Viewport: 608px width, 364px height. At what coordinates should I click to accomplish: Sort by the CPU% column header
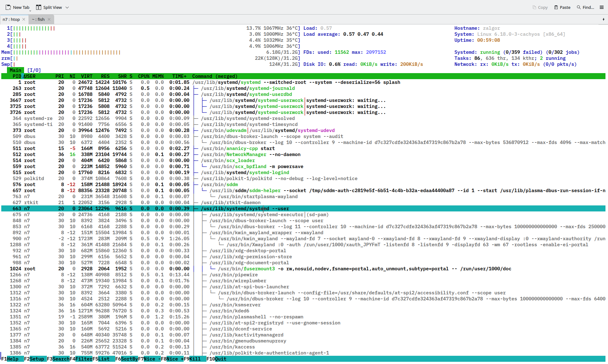tap(143, 76)
